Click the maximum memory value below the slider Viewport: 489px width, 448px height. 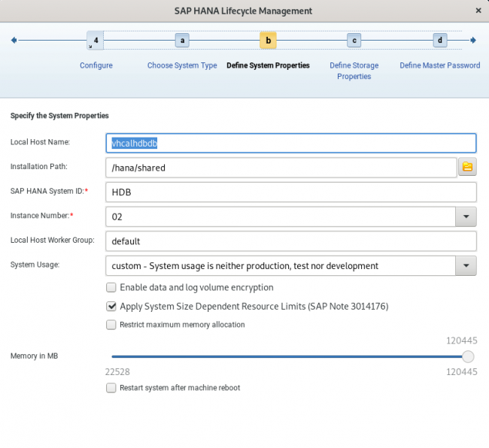[462, 371]
